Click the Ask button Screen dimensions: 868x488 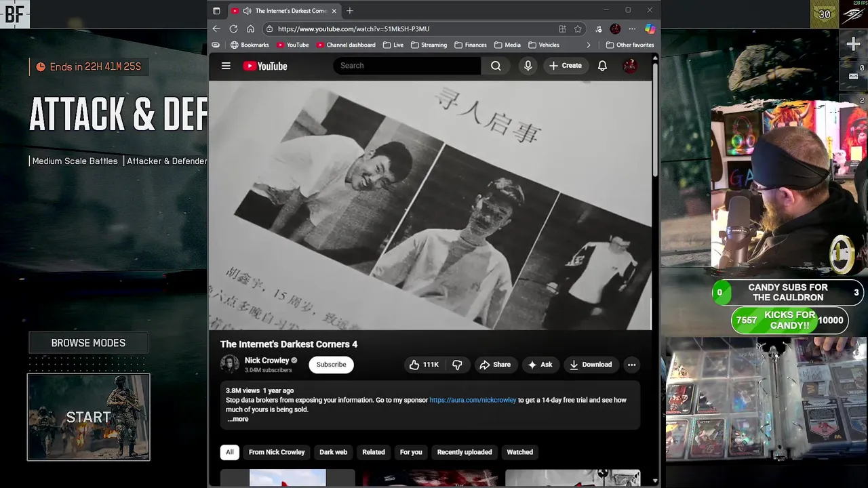pos(540,365)
